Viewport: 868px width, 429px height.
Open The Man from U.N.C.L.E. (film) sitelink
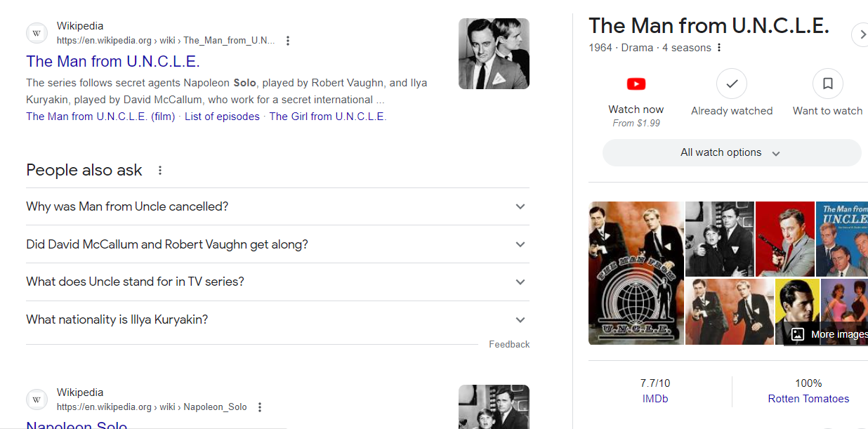click(x=100, y=117)
